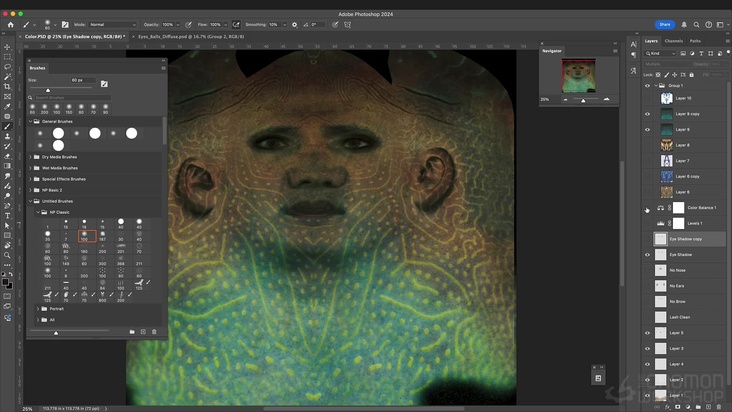The image size is (732, 412).
Task: Select the Zoom tool
Action: click(x=7, y=255)
